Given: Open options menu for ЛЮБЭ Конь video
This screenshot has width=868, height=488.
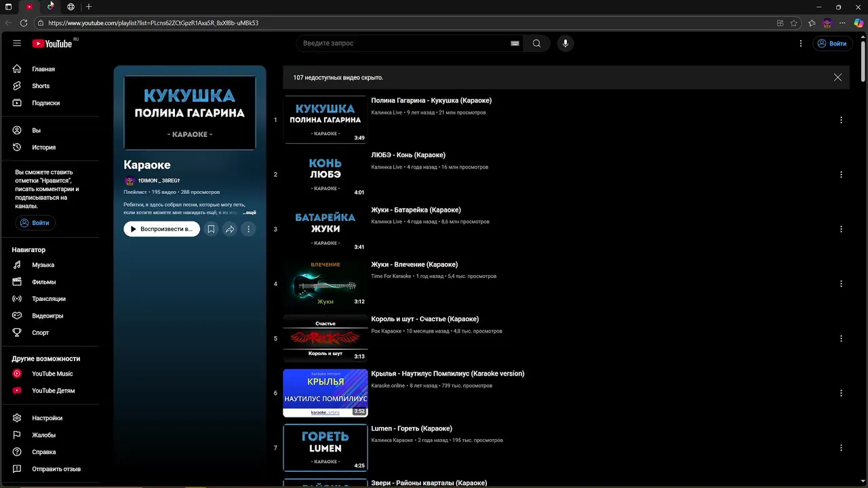Looking at the screenshot, I should (841, 174).
